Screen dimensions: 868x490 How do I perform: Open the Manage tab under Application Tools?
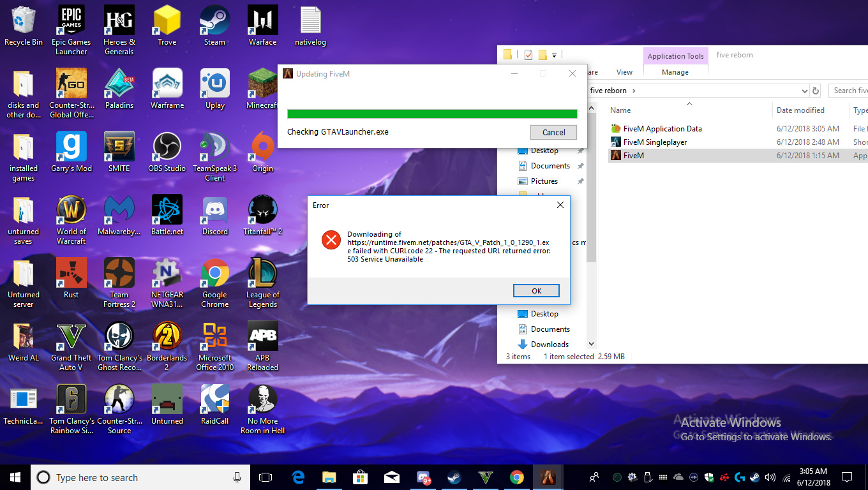pyautogui.click(x=675, y=72)
